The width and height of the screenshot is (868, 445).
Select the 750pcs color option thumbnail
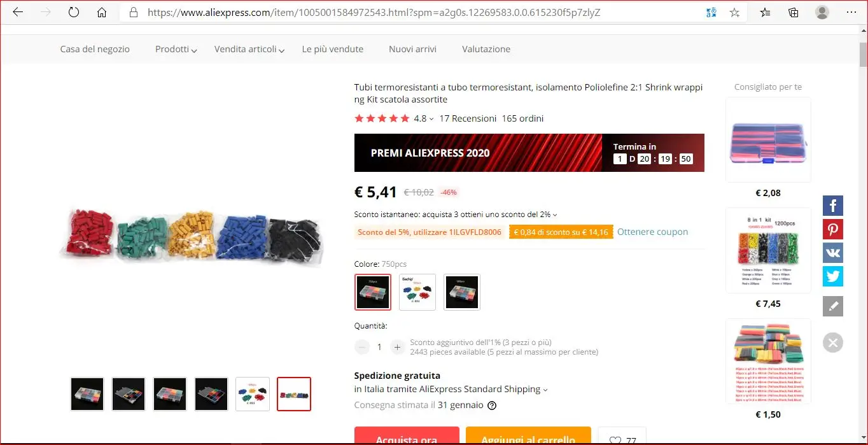373,292
